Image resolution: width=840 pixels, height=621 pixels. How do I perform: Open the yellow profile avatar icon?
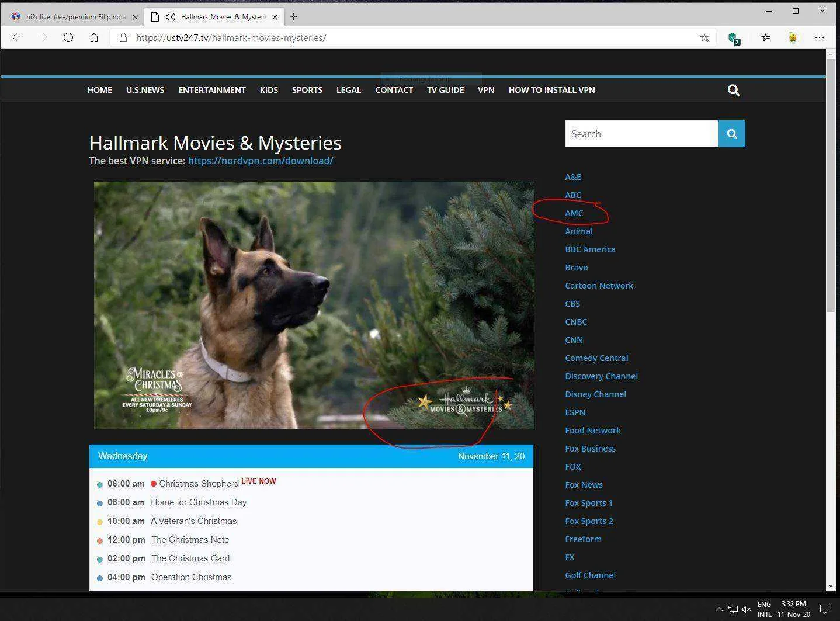793,37
